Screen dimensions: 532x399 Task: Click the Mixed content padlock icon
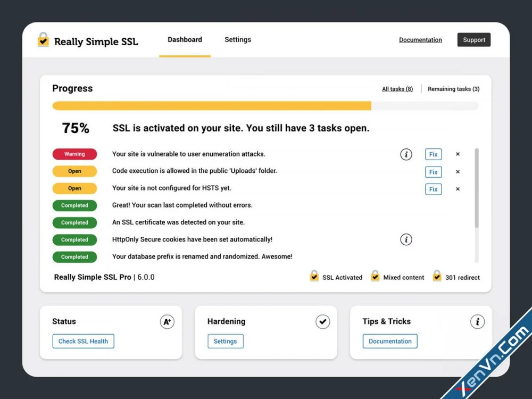click(375, 276)
